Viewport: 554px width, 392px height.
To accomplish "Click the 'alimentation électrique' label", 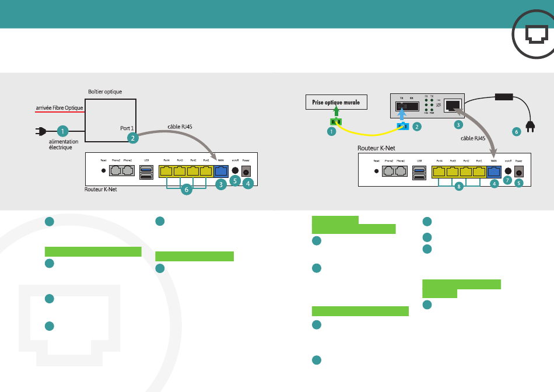I will tap(64, 144).
